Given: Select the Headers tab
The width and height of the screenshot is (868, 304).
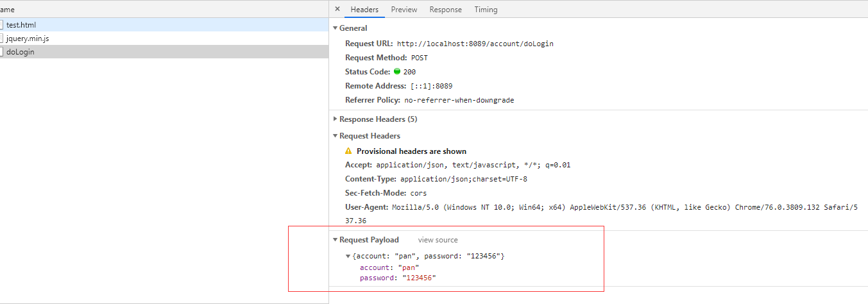Looking at the screenshot, I should (364, 10).
